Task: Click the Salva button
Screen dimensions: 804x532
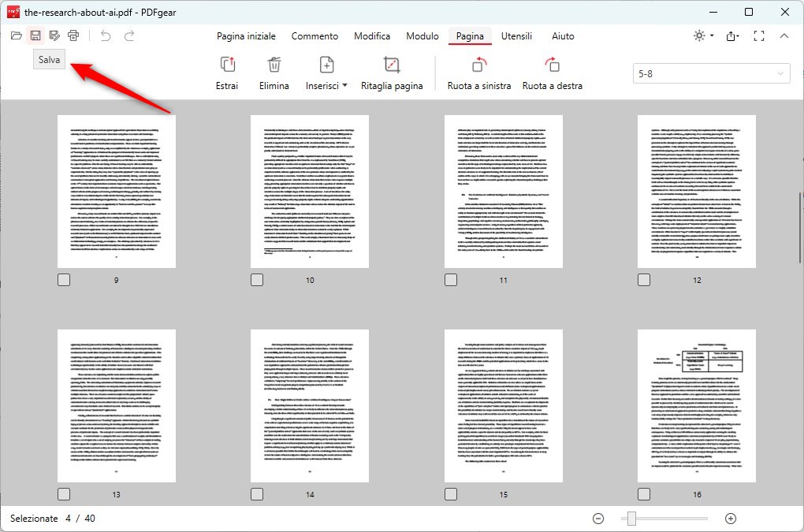Action: [x=48, y=58]
